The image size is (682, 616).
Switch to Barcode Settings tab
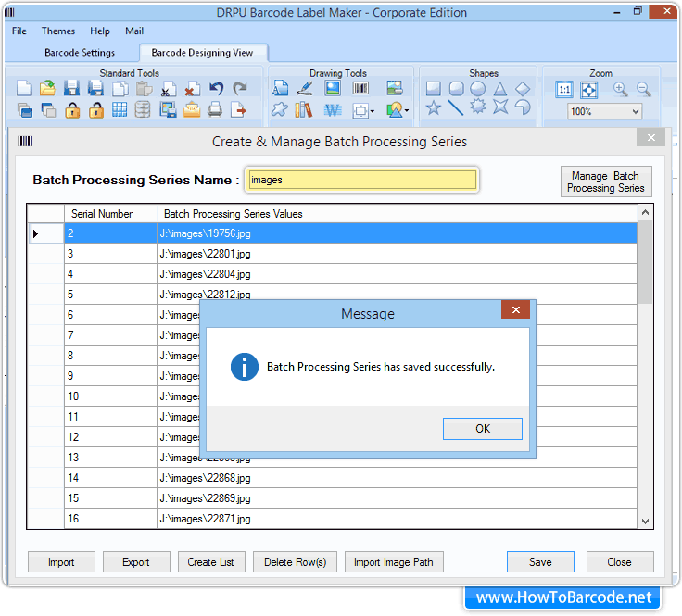tap(80, 53)
